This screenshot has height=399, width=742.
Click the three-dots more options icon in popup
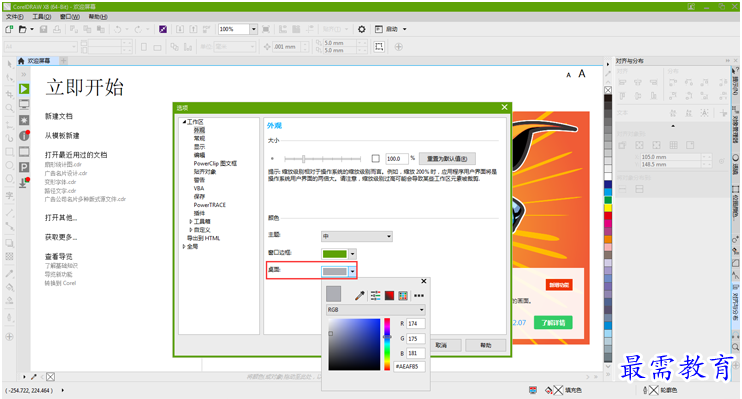click(419, 296)
